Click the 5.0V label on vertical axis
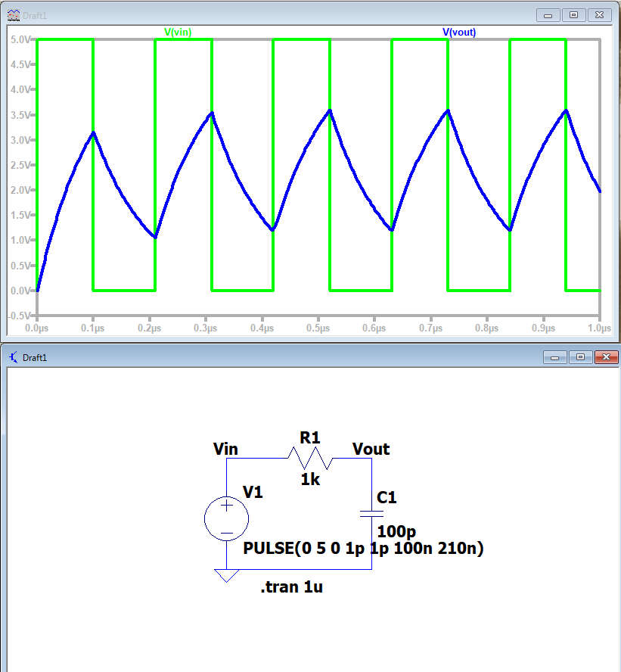 point(20,39)
